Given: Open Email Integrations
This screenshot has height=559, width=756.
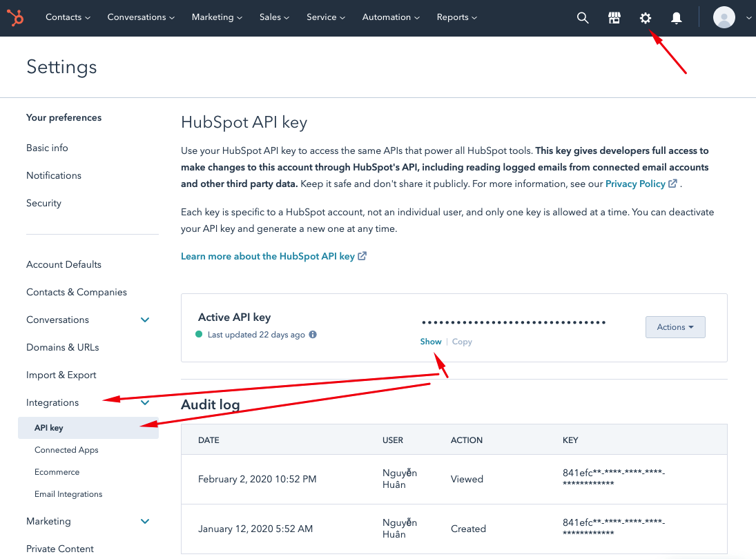Looking at the screenshot, I should [x=68, y=494].
